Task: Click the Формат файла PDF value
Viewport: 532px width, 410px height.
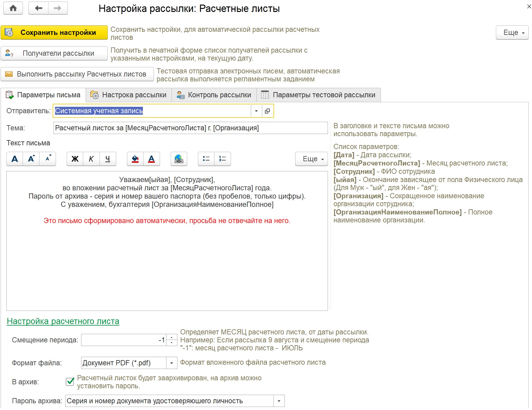Action: (x=124, y=363)
